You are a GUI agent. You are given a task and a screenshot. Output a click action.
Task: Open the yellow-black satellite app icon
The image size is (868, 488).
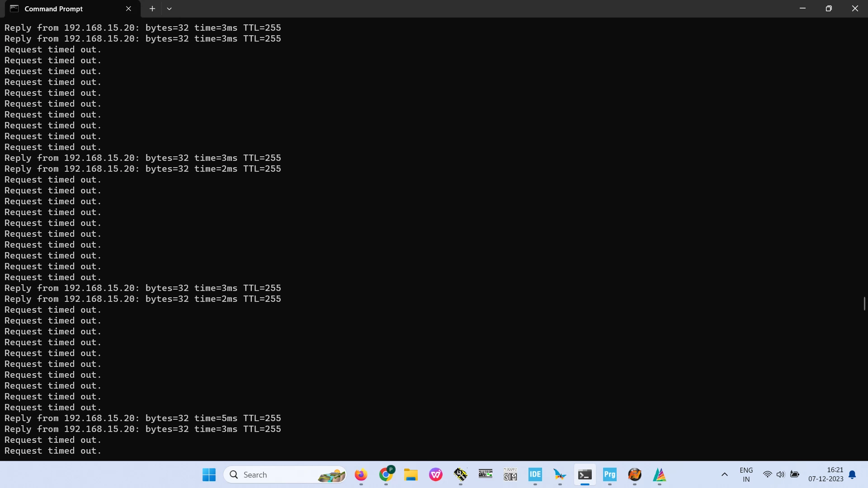point(461,474)
